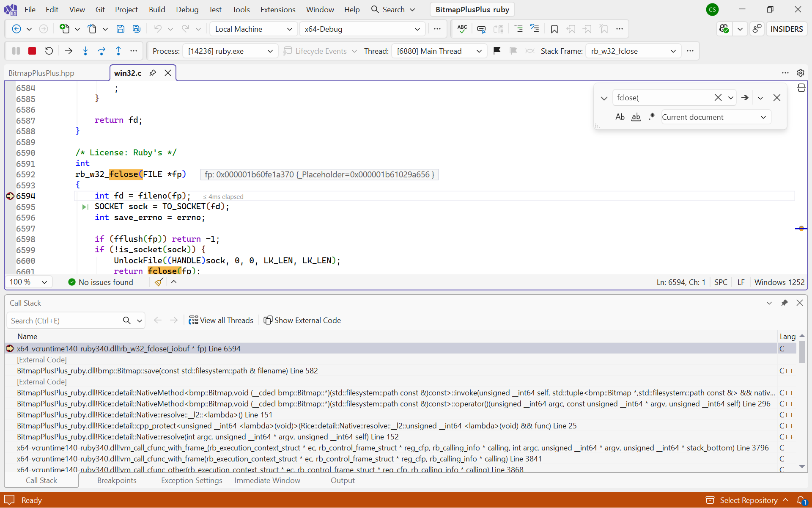This screenshot has width=812, height=508.
Task: Click the Step Over icon
Action: 101,51
